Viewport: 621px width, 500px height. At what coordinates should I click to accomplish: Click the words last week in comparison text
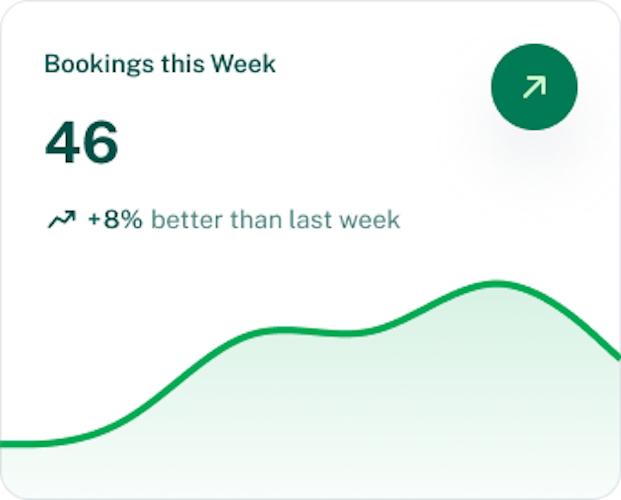pos(344,219)
